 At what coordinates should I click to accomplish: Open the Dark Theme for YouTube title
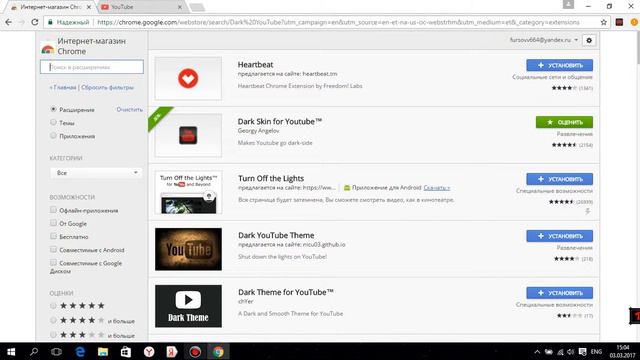click(x=286, y=292)
